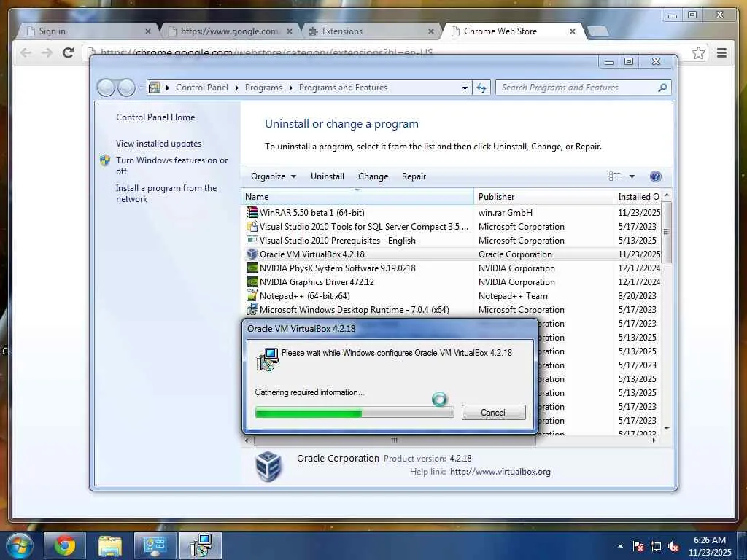Image resolution: width=747 pixels, height=560 pixels.
Task: Select NVIDIA Graphics Driver 472.12 row
Action: click(452, 282)
